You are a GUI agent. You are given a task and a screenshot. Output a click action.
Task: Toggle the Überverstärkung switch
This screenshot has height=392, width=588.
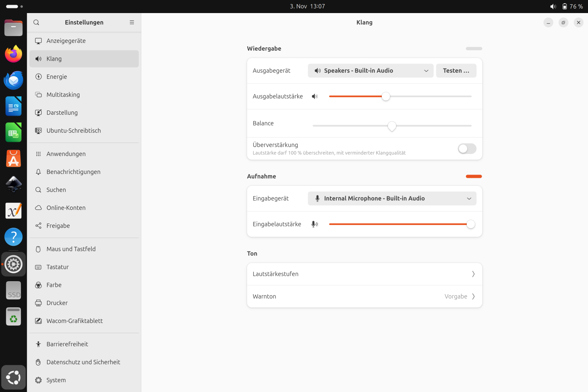tap(467, 149)
